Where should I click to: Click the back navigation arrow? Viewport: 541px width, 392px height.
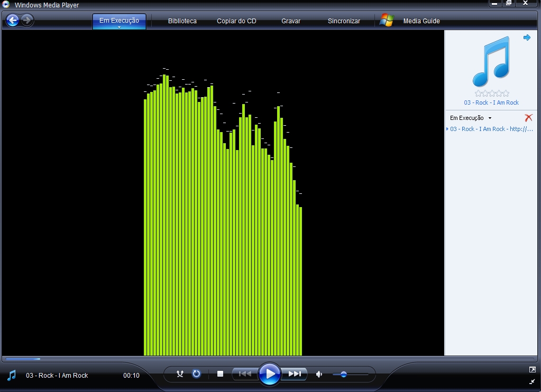(12, 20)
